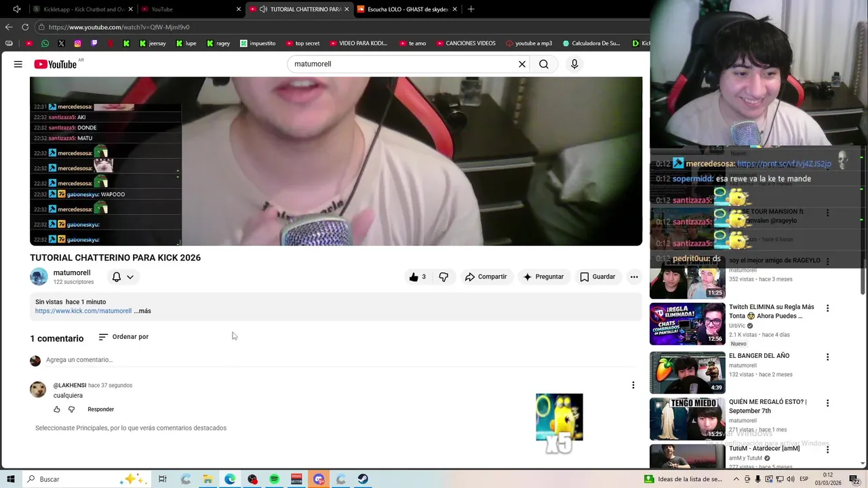
Task: Click the browser address bar URL
Action: coord(119,27)
